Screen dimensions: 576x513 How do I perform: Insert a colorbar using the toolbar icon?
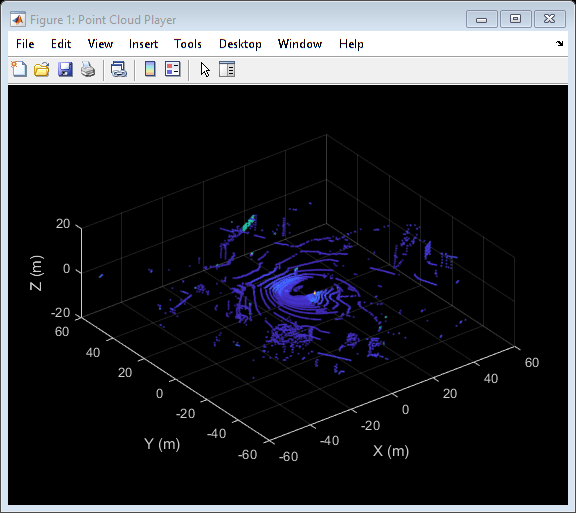tap(150, 69)
